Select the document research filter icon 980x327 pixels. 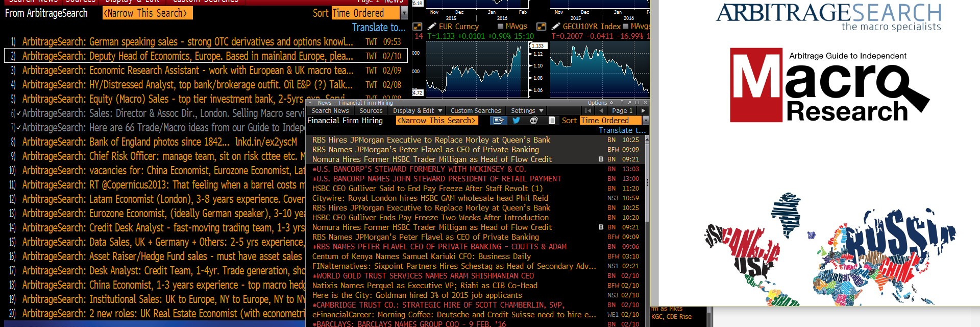tap(552, 121)
